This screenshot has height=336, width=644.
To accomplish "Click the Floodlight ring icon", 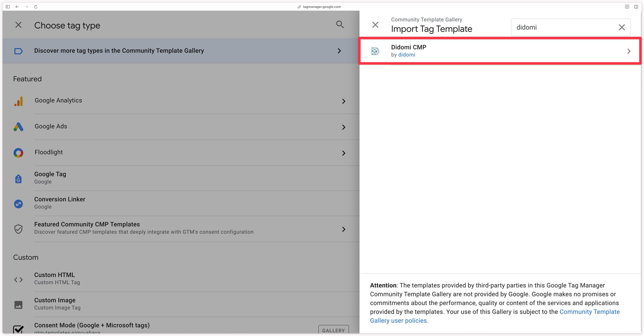I will click(19, 153).
